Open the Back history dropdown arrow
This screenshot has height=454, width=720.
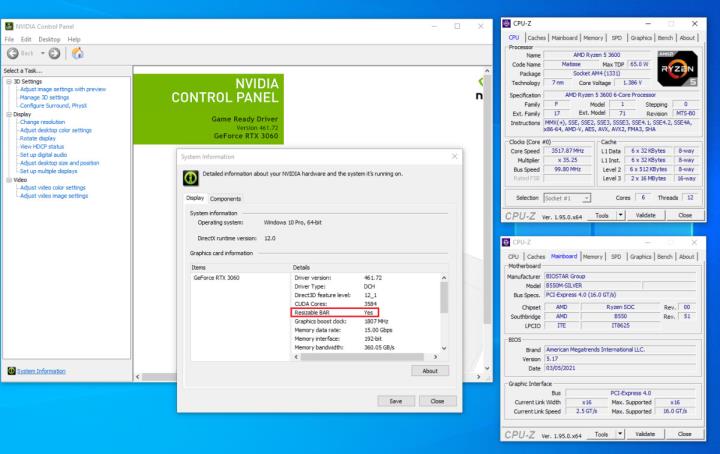pos(43,53)
